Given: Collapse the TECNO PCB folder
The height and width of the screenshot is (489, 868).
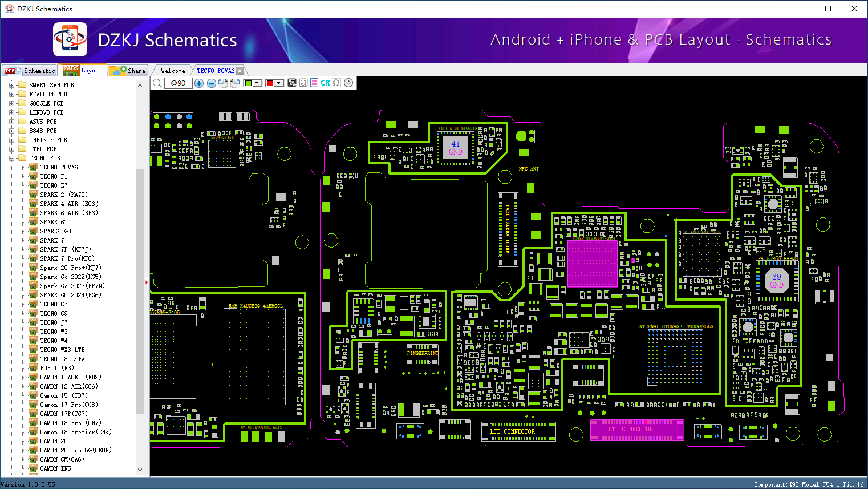Looking at the screenshot, I should [x=11, y=158].
